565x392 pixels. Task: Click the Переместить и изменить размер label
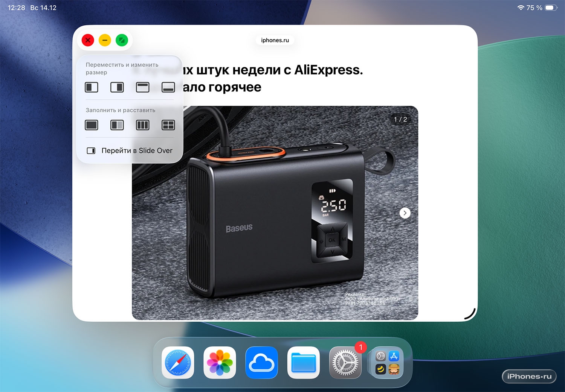click(x=122, y=68)
